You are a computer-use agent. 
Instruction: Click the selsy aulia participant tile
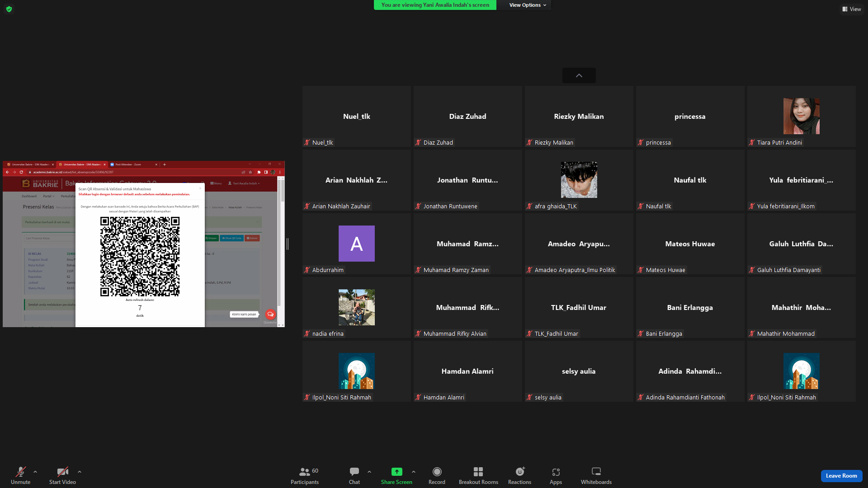(x=579, y=371)
